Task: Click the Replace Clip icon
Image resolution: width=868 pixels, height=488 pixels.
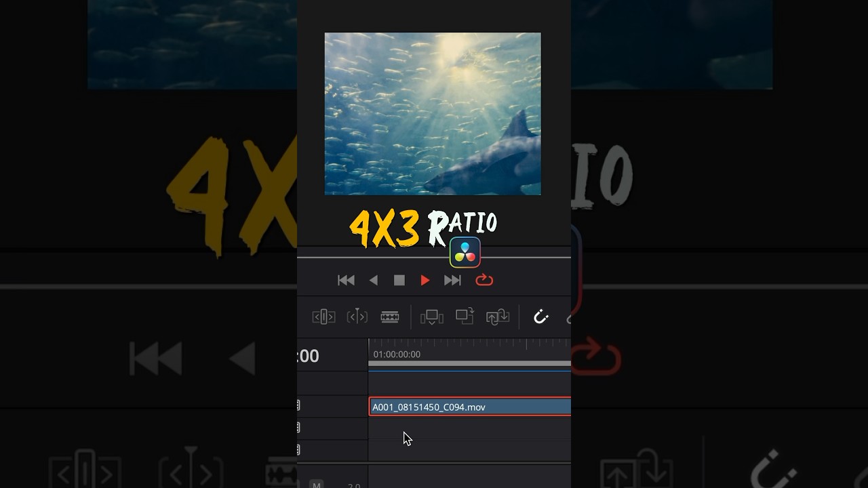Action: coord(498,317)
